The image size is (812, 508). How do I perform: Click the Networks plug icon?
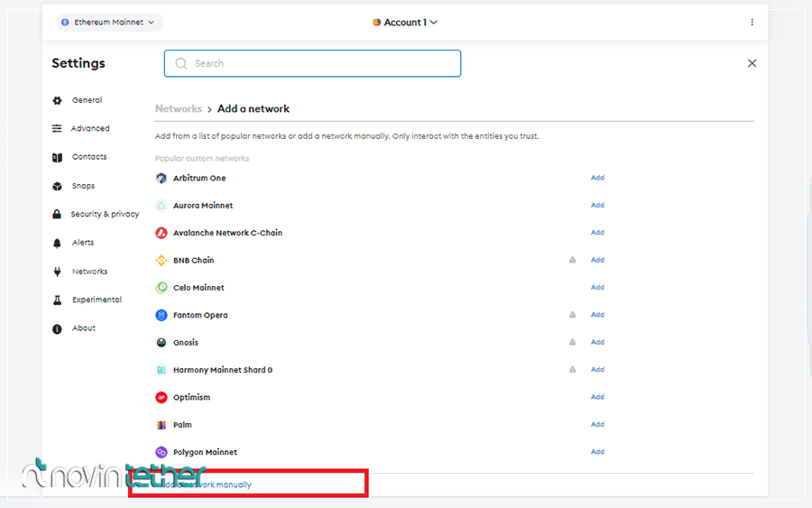[x=57, y=272]
